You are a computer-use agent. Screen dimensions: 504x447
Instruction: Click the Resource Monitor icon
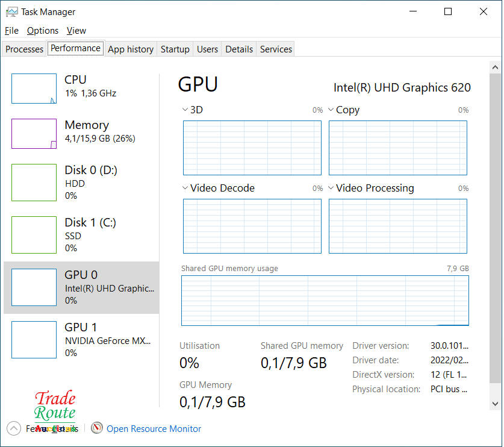click(96, 428)
